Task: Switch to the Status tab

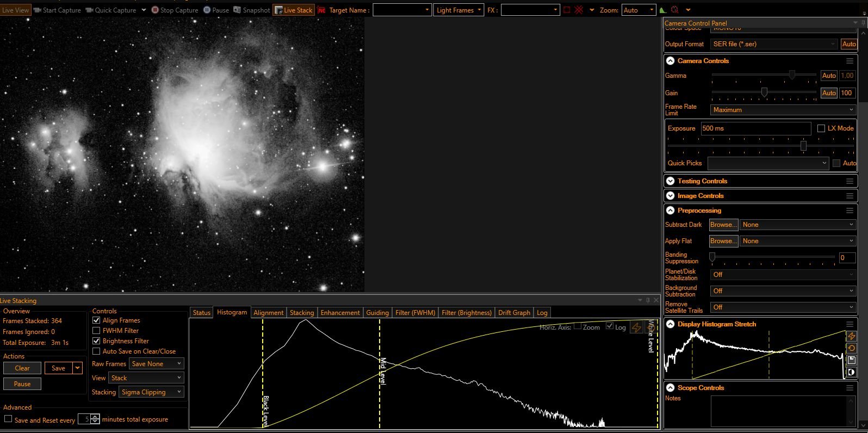Action: (201, 313)
